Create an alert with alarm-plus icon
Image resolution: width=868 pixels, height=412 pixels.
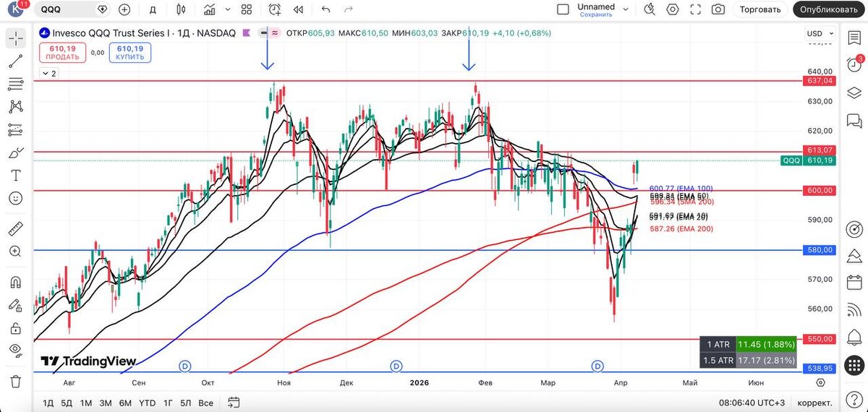pyautogui.click(x=274, y=9)
